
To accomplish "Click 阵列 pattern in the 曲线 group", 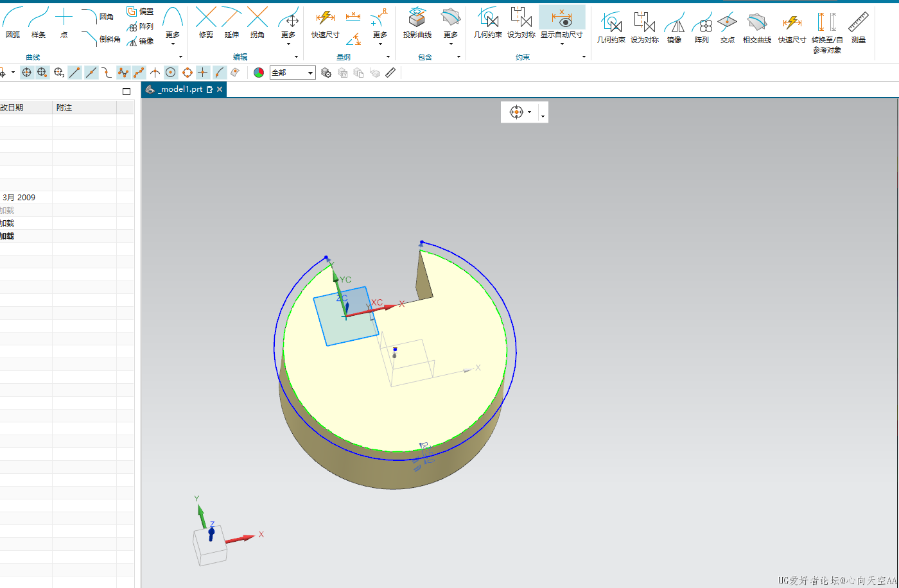I will click(140, 26).
